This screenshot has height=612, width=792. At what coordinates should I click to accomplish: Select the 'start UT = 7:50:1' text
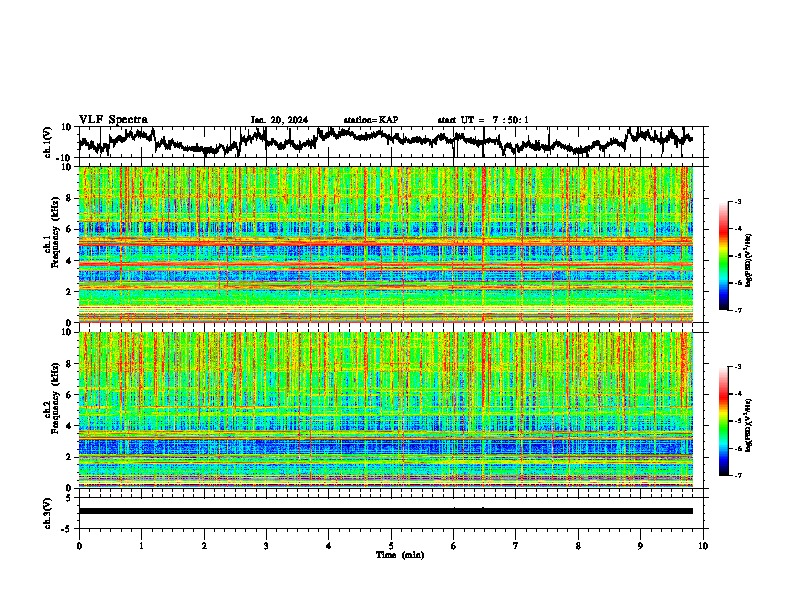[483, 120]
